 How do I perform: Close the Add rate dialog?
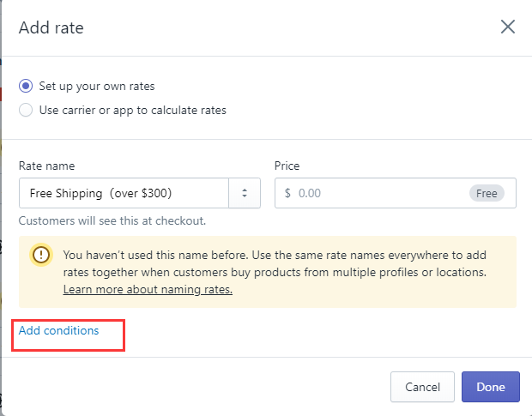coord(508,27)
